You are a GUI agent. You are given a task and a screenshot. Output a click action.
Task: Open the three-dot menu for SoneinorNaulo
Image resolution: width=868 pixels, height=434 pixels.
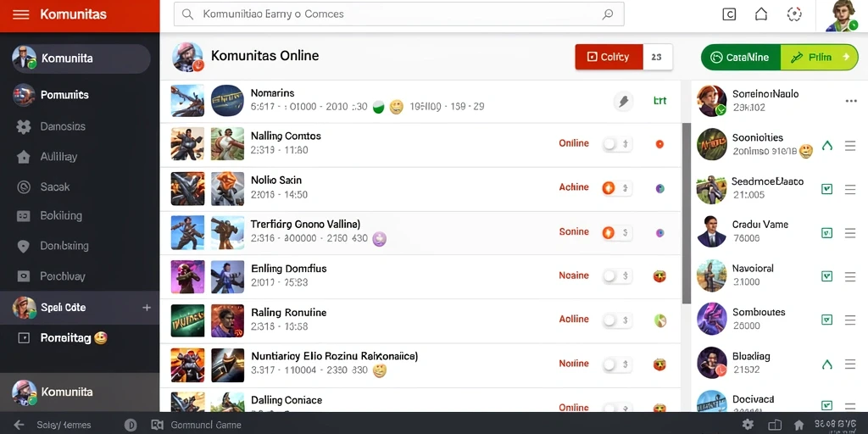click(851, 101)
